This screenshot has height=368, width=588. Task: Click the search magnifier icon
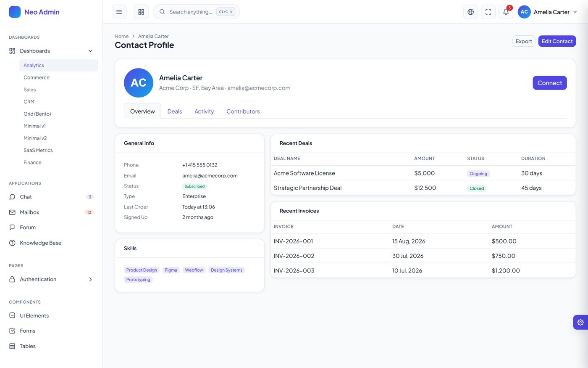coord(162,12)
